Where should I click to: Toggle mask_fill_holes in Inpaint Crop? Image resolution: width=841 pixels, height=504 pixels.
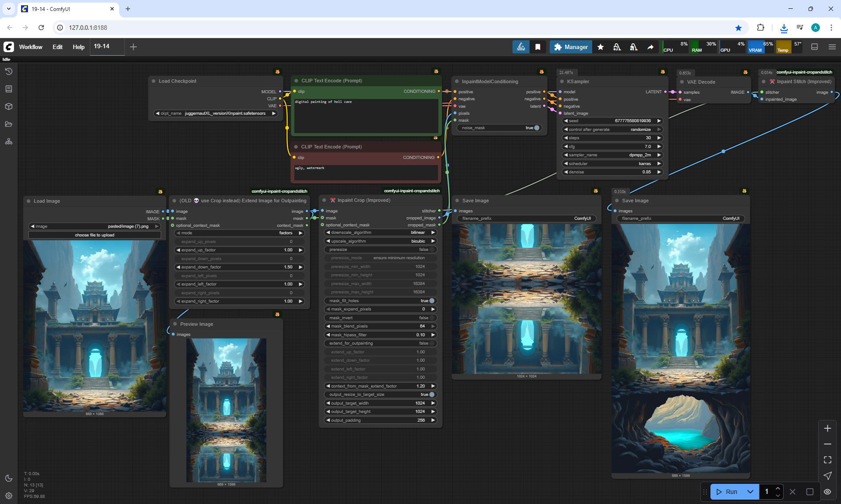tap(431, 301)
